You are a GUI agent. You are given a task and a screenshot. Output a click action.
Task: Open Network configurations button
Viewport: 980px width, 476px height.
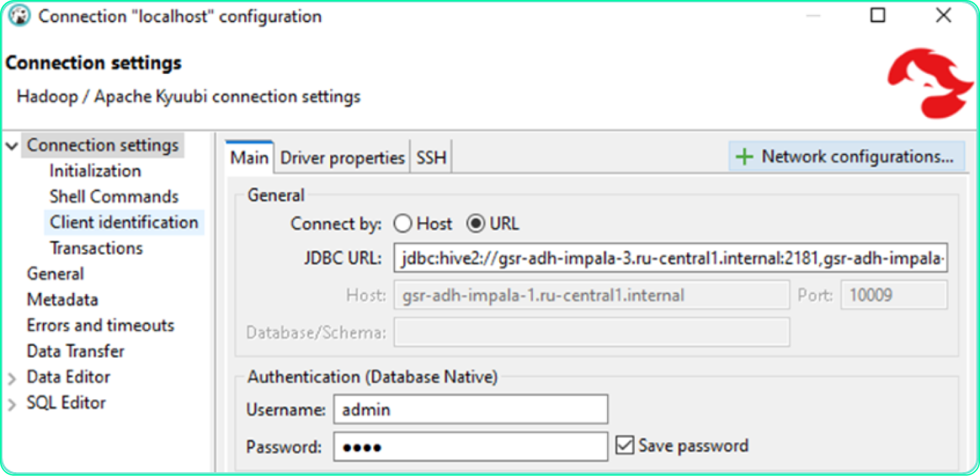coord(846,157)
